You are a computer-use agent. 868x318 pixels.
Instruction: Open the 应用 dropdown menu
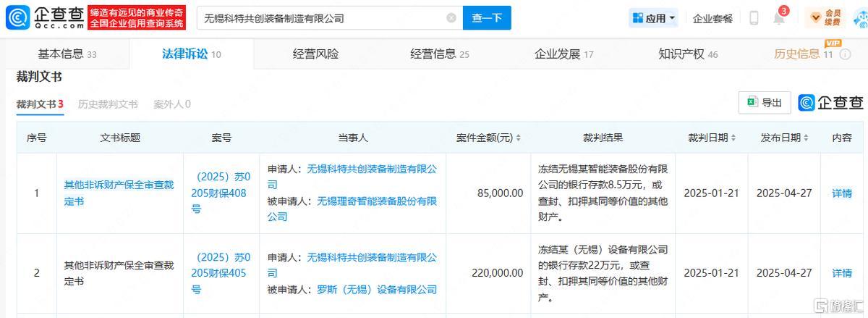(x=653, y=18)
